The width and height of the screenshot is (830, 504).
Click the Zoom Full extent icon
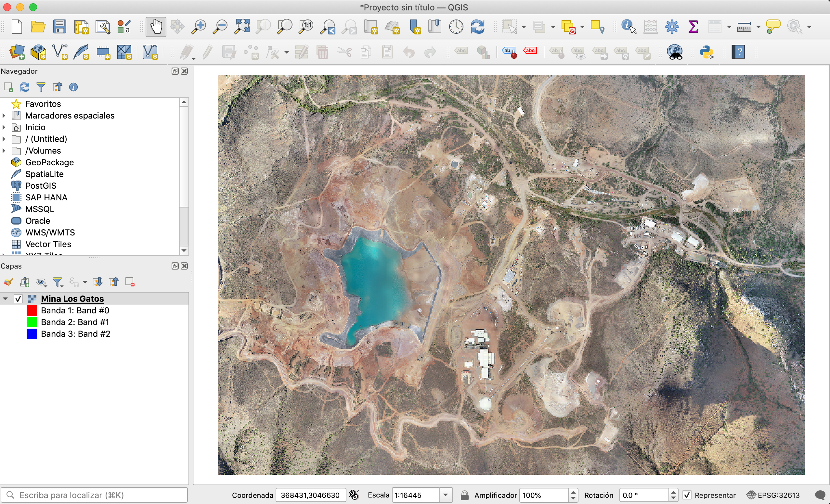(242, 27)
